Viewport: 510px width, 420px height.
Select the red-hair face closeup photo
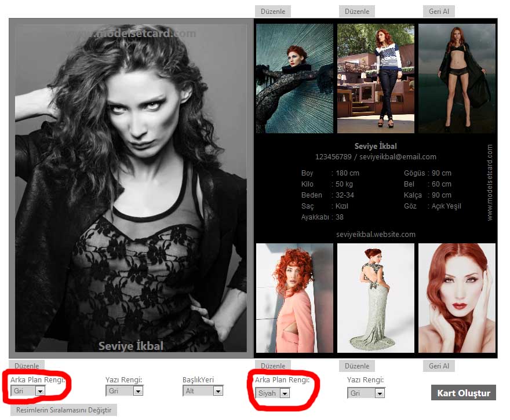tap(457, 298)
